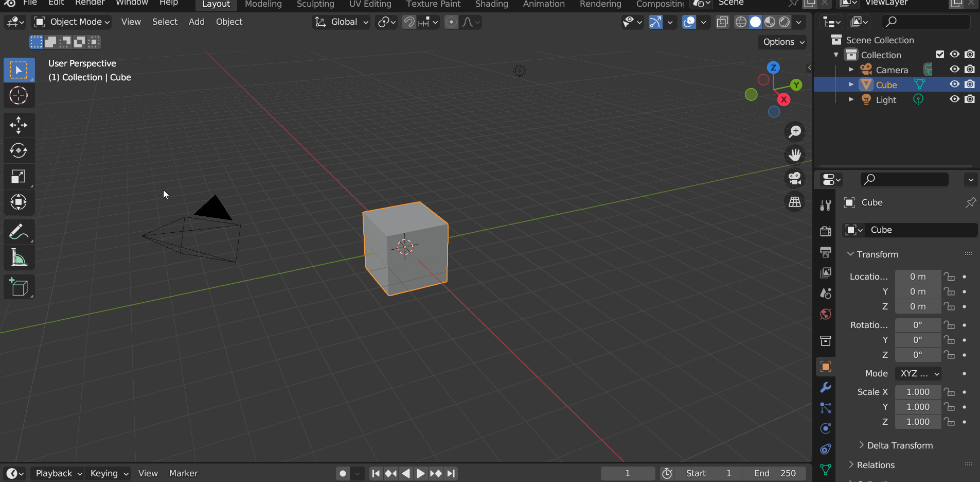Click the current frame field
Screen dimensions: 980x482
[x=628, y=473]
